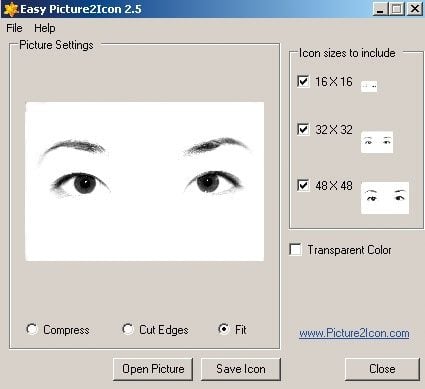Uncheck the 16×16 icon size checkbox

tap(303, 81)
